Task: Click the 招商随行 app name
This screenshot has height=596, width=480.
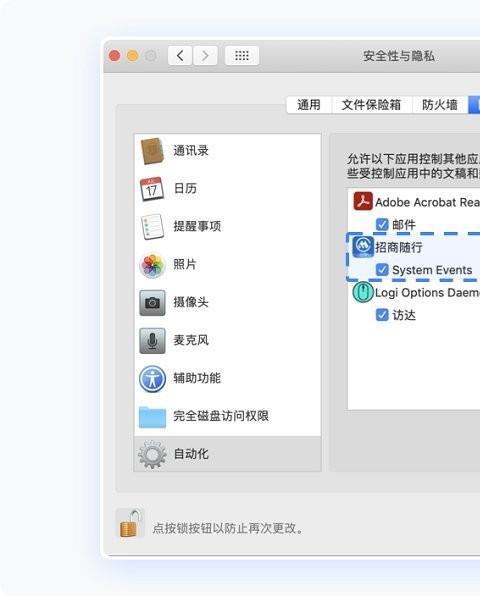Action: [399, 247]
